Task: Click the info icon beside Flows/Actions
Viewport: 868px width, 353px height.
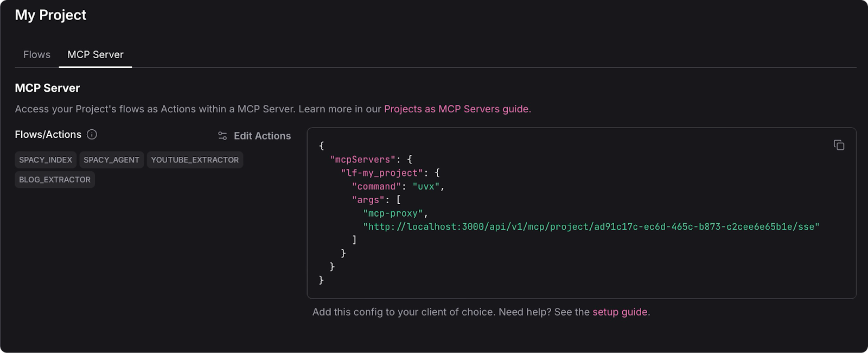Action: (x=92, y=135)
